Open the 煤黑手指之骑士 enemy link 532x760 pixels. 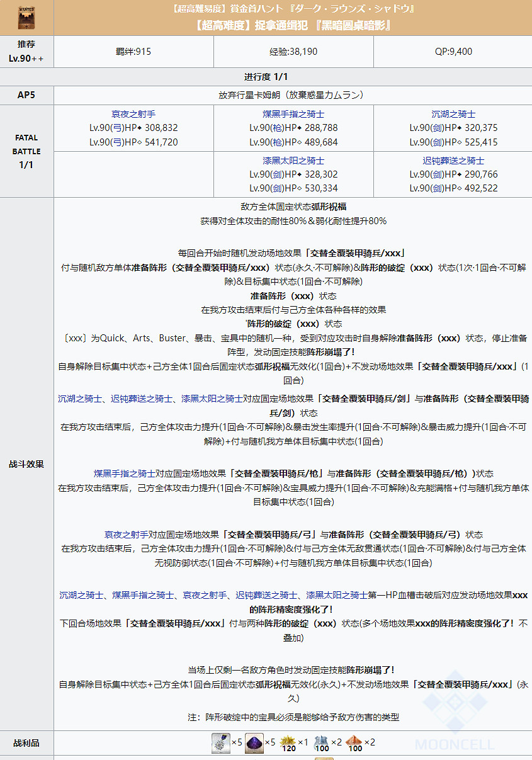292,115
